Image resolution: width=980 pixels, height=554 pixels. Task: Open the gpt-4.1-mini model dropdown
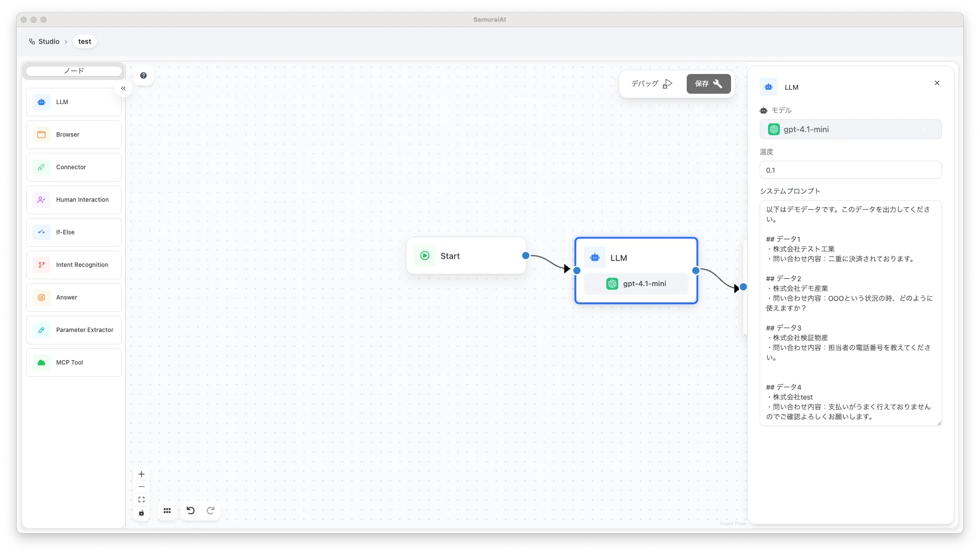[850, 129]
